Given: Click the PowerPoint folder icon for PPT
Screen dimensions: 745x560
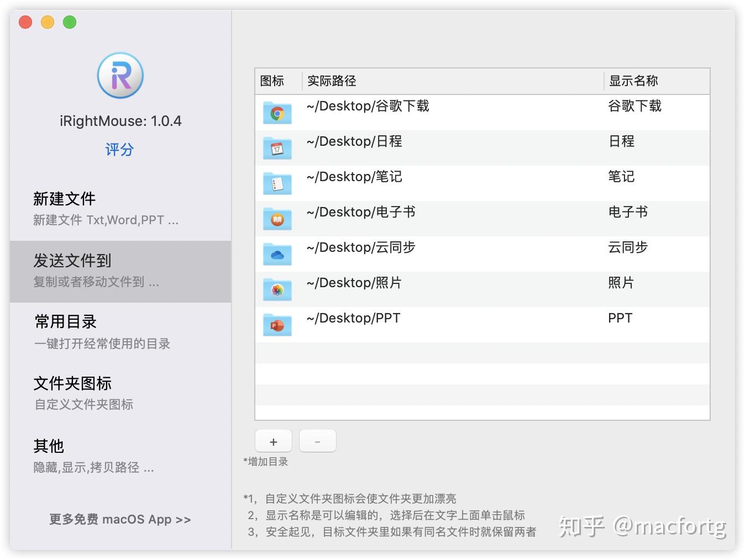Looking at the screenshot, I should pyautogui.click(x=277, y=325).
